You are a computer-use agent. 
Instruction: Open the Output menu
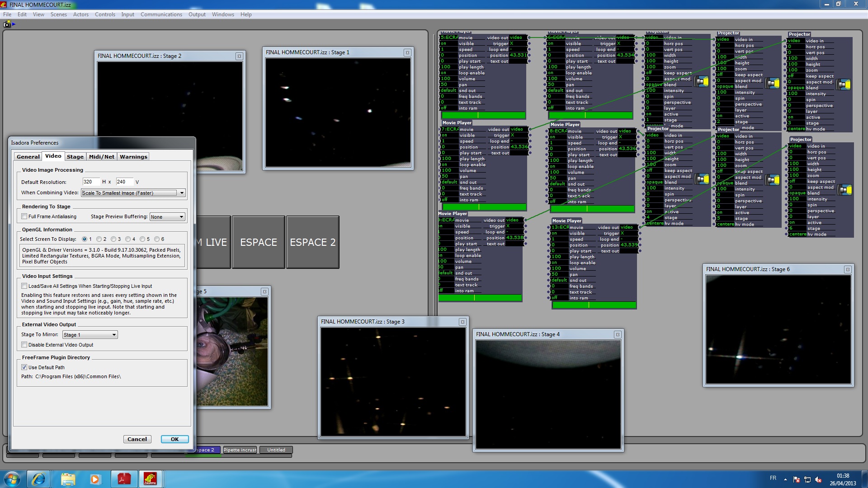coord(197,14)
